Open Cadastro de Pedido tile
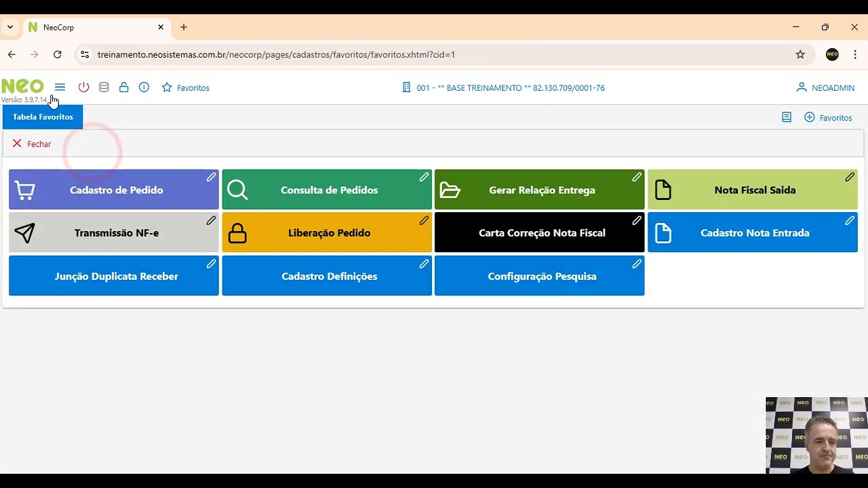868x488 pixels. pyautogui.click(x=114, y=190)
